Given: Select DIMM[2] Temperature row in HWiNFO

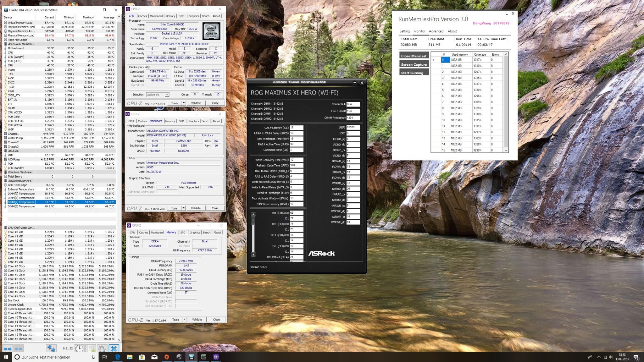Looking at the screenshot, I should pos(60,202).
